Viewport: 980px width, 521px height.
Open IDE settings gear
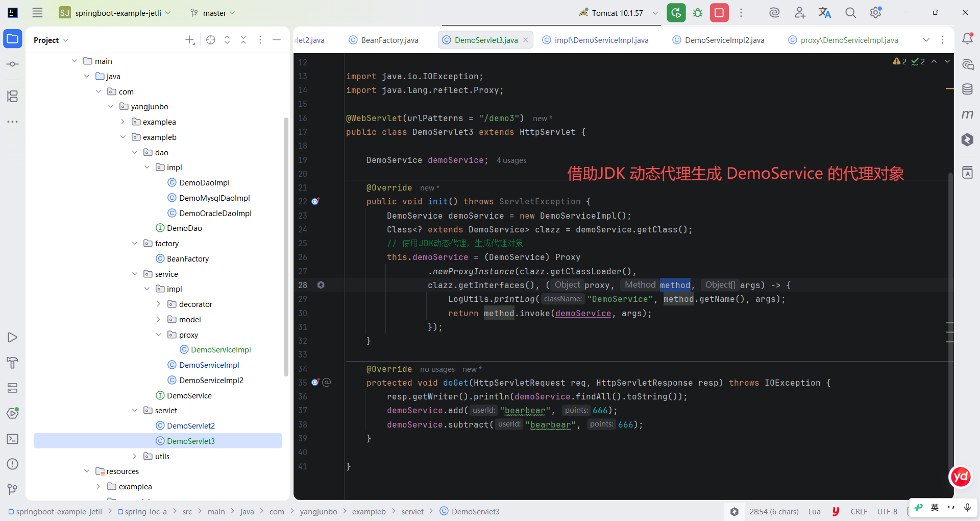(876, 13)
